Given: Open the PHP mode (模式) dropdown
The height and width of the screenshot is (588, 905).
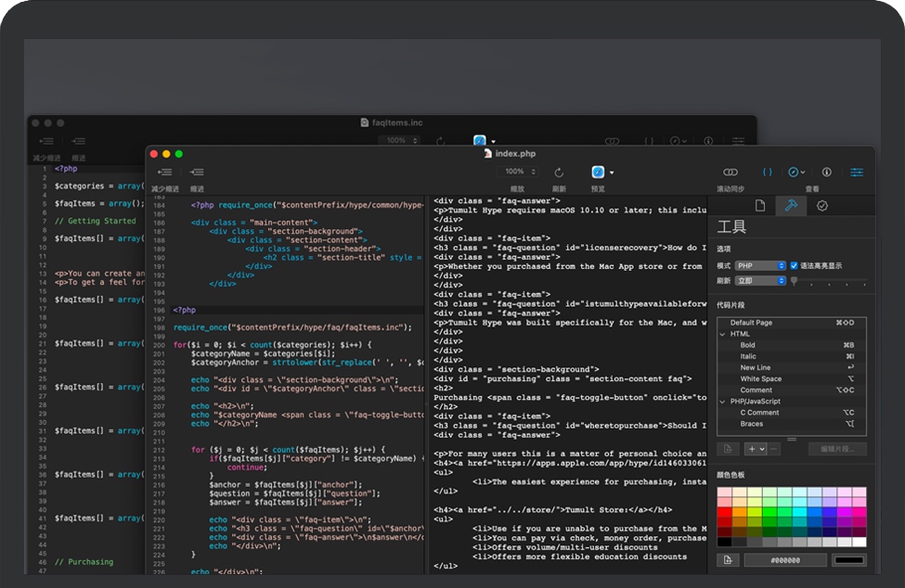Looking at the screenshot, I should pos(760,266).
